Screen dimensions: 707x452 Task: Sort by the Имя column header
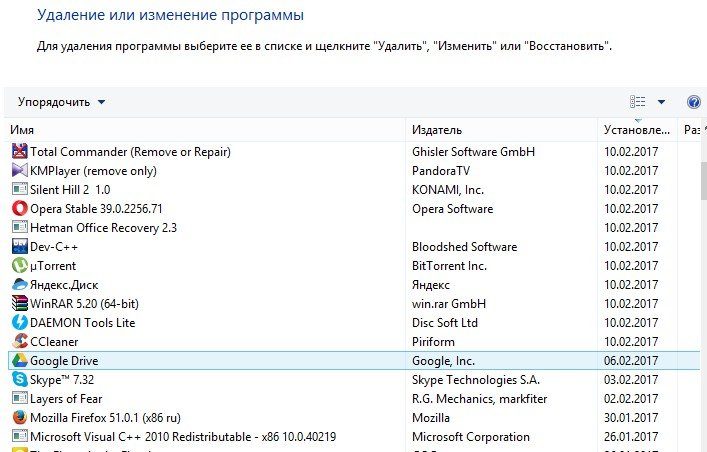(200, 130)
